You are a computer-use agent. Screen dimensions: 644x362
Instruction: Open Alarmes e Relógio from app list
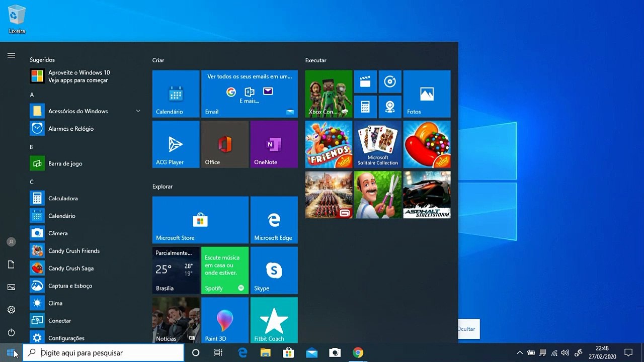coord(86,129)
